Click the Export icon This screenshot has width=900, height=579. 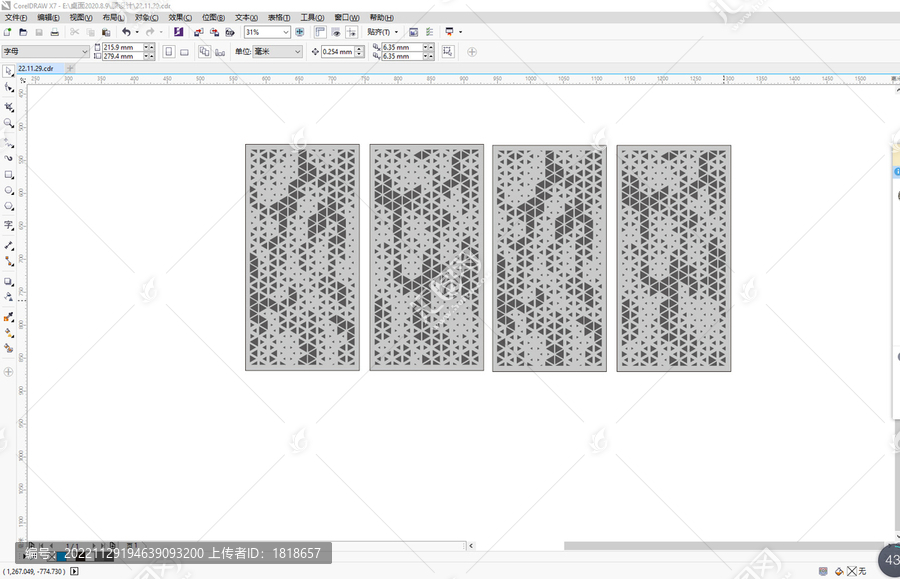tap(214, 32)
